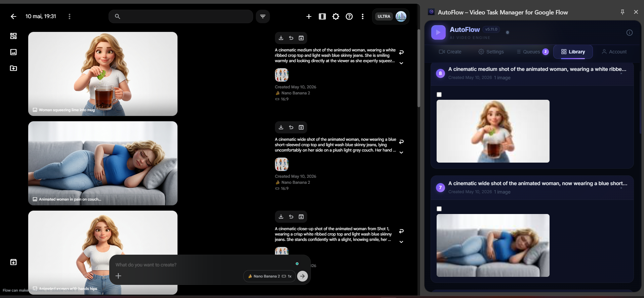Screen dimensions: 644x298
Task: Select the AutoFlow Library tab
Action: point(573,52)
